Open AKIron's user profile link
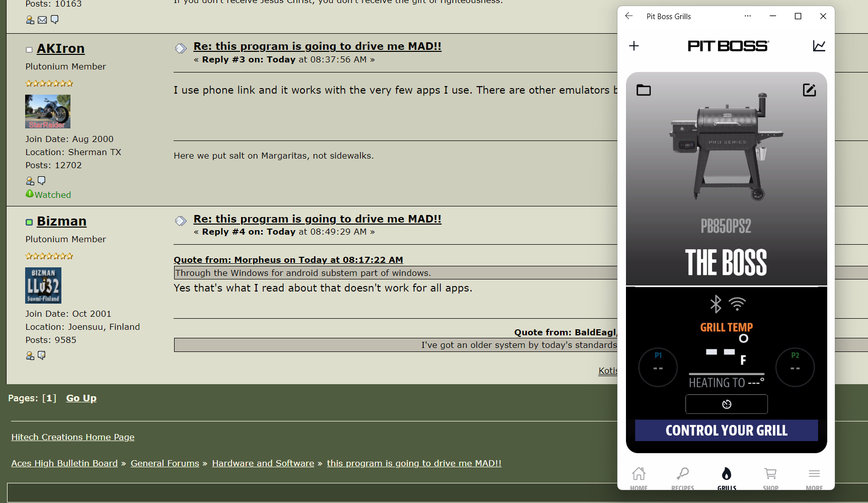Viewport: 868px width, 503px height. point(60,48)
